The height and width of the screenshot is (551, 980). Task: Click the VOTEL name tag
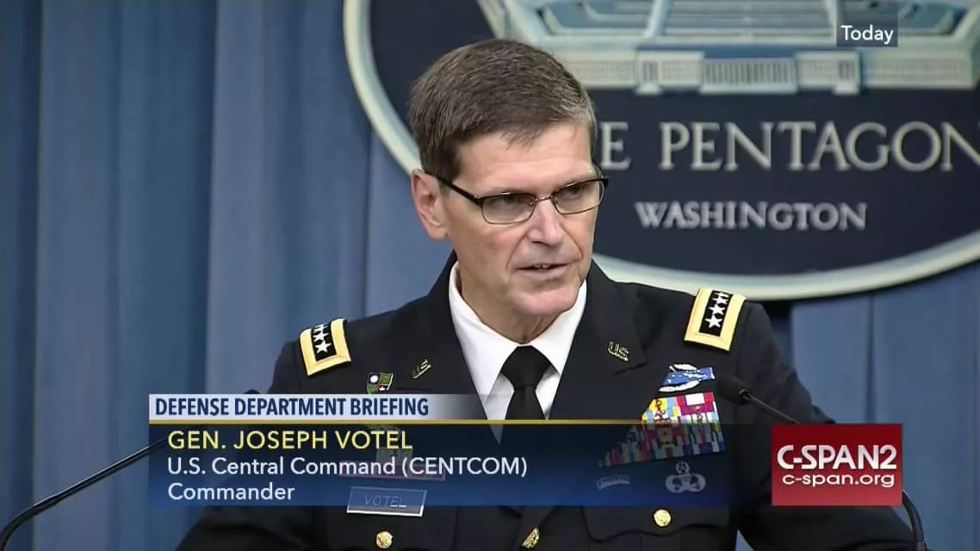(387, 501)
